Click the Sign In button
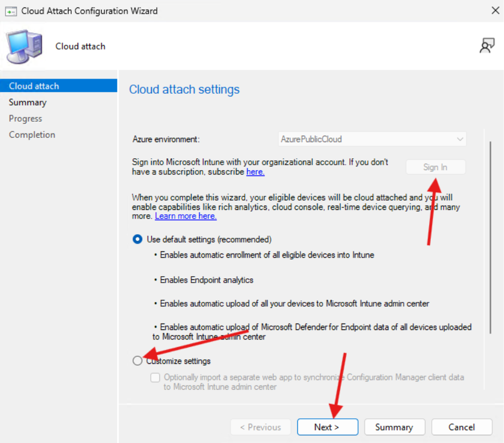504x443 pixels. [x=435, y=167]
